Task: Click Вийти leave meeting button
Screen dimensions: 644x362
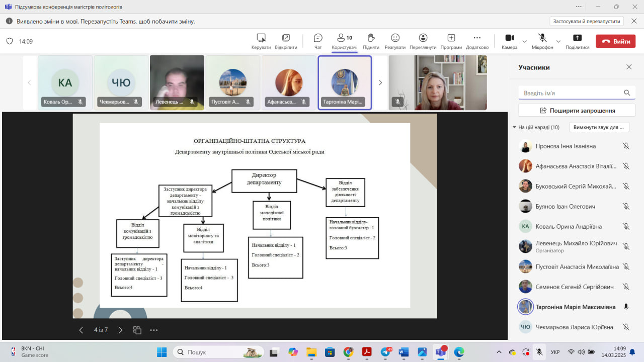Action: (615, 41)
